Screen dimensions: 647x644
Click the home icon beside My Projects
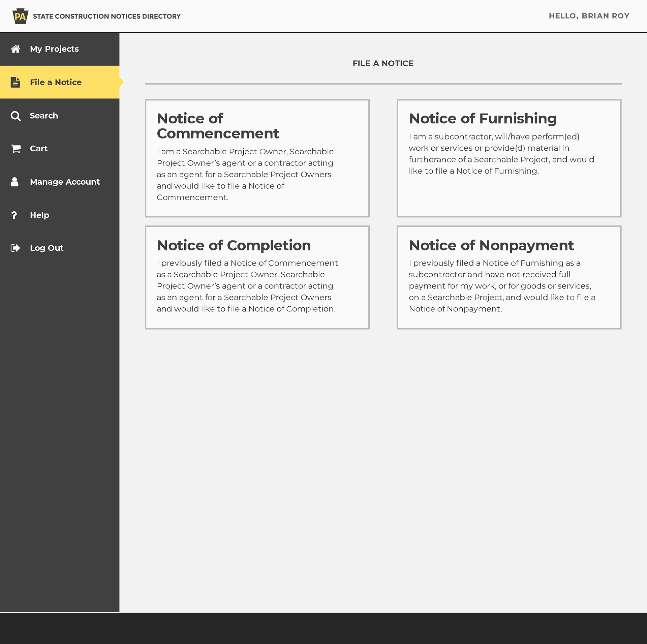[x=16, y=49]
